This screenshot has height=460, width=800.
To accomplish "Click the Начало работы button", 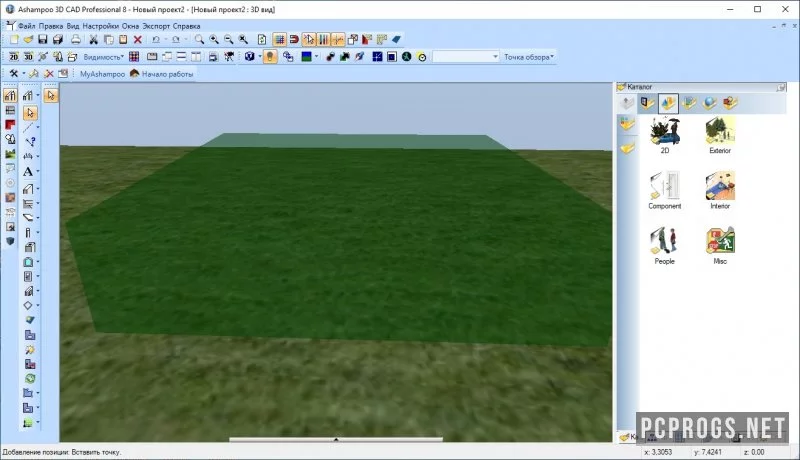I will coord(162,74).
